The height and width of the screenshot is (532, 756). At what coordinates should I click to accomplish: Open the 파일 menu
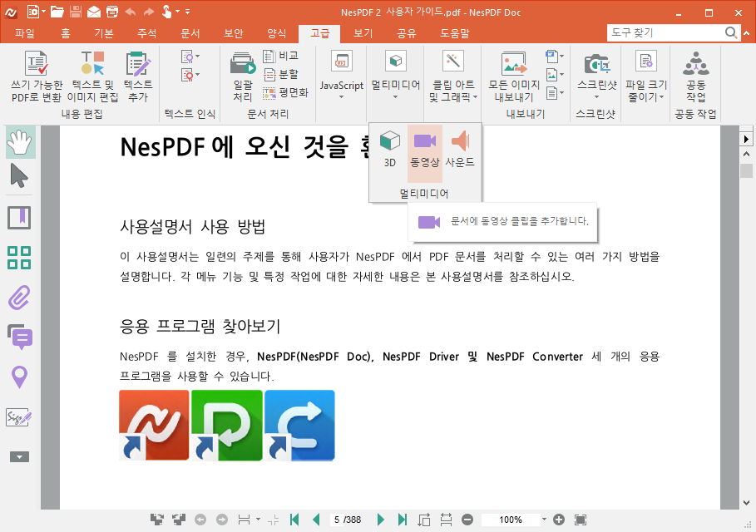click(24, 33)
